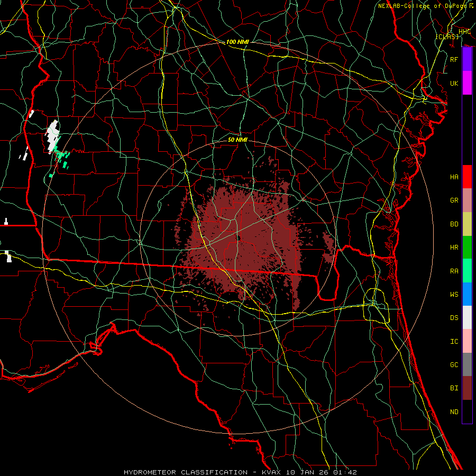
Task: Click the RA light green legend swatch
Action: pos(467,271)
